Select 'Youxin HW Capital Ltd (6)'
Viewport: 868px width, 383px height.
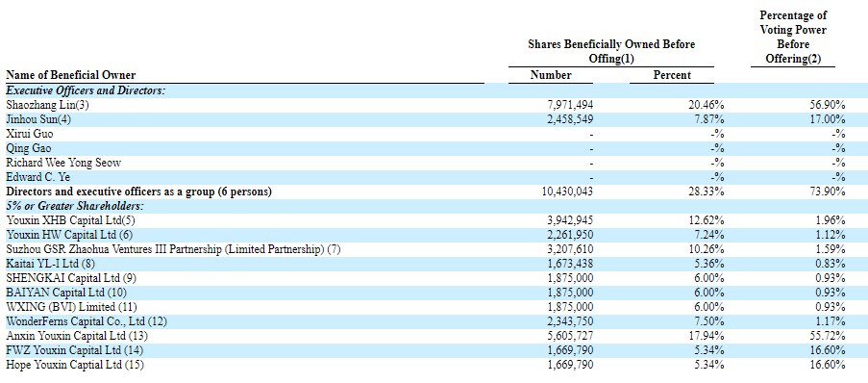coord(68,235)
